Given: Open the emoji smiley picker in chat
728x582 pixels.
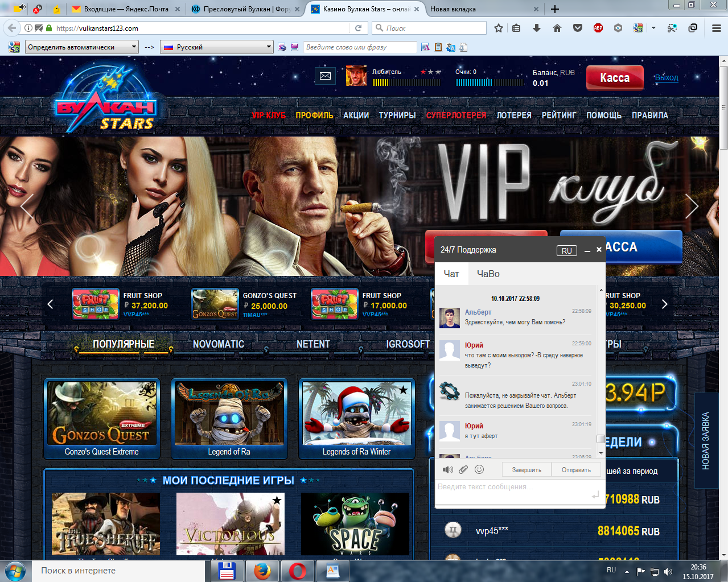Looking at the screenshot, I should point(479,469).
